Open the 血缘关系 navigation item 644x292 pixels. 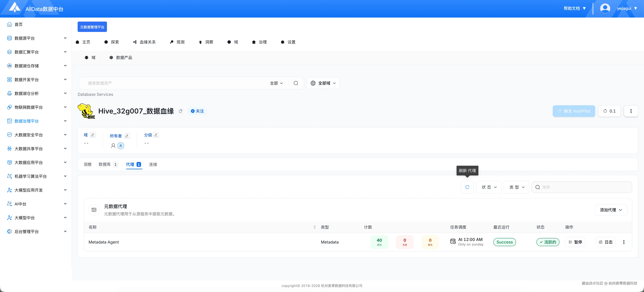144,42
